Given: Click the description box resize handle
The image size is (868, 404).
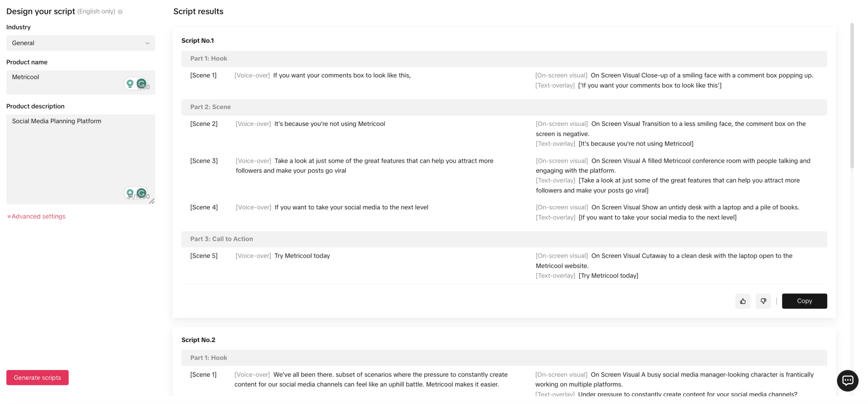Looking at the screenshot, I should (x=152, y=201).
